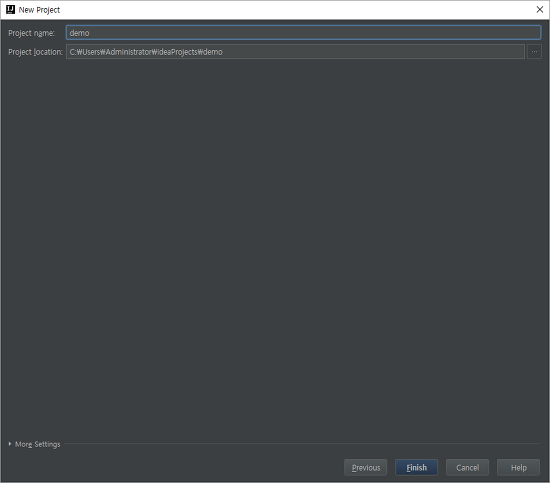
Task: Click Finish to create the project
Action: (x=416, y=468)
